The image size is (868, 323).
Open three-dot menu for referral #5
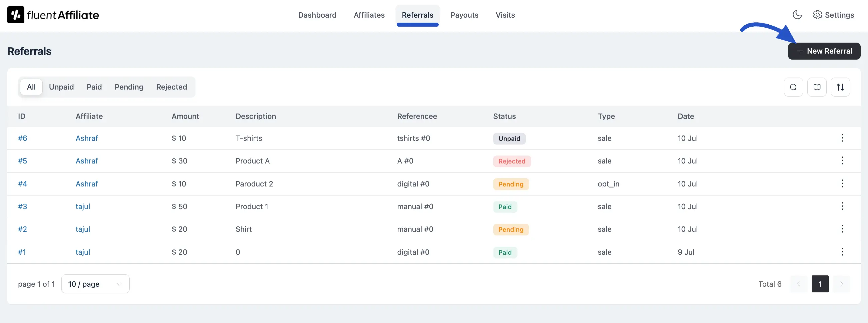(x=842, y=161)
